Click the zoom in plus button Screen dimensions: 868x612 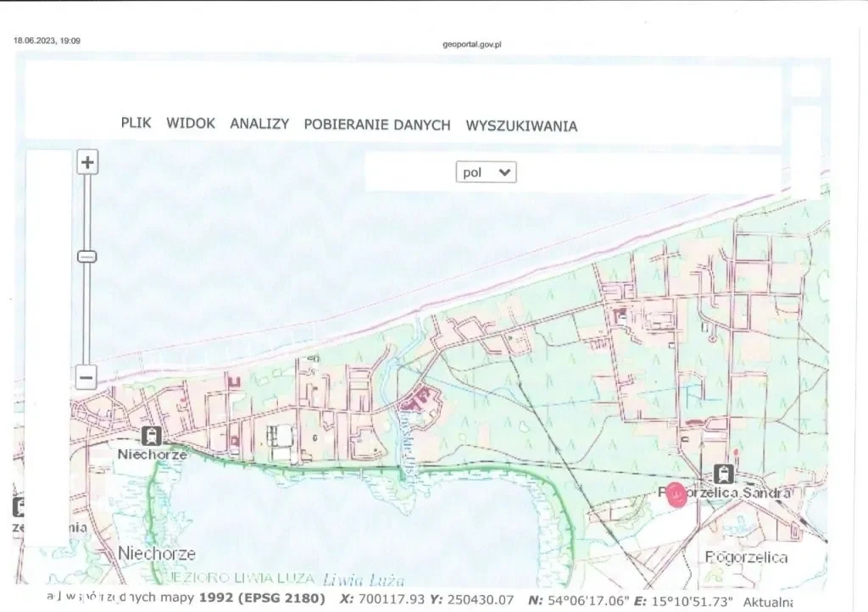(x=87, y=162)
